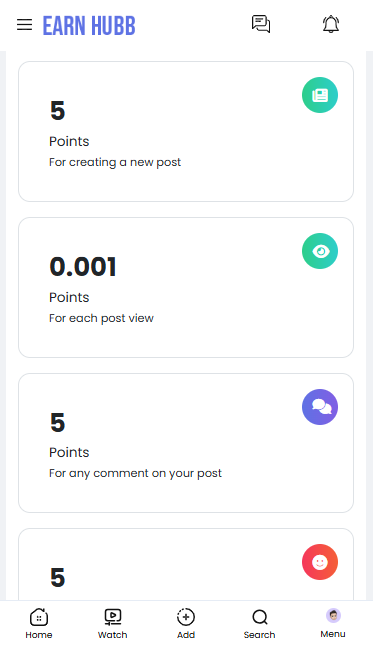Open the Search tab

coord(259,623)
